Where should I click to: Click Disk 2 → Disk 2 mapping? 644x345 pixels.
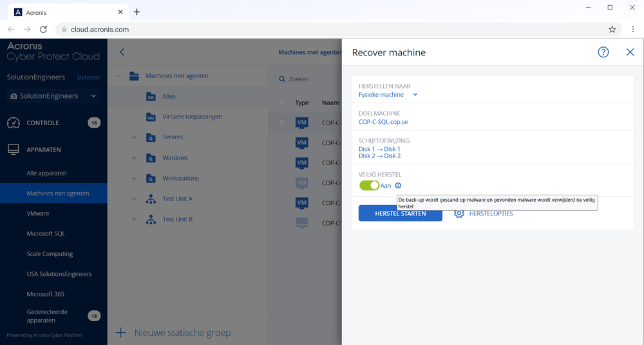(379, 156)
